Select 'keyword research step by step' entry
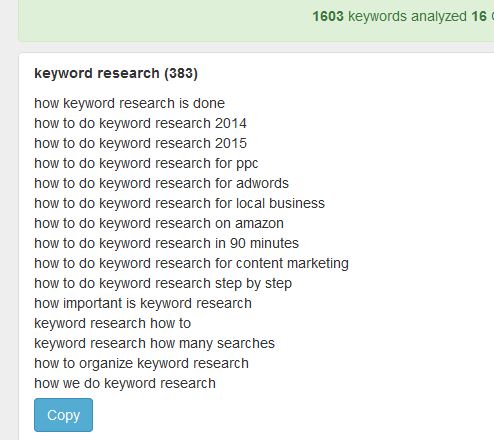 click(x=163, y=283)
